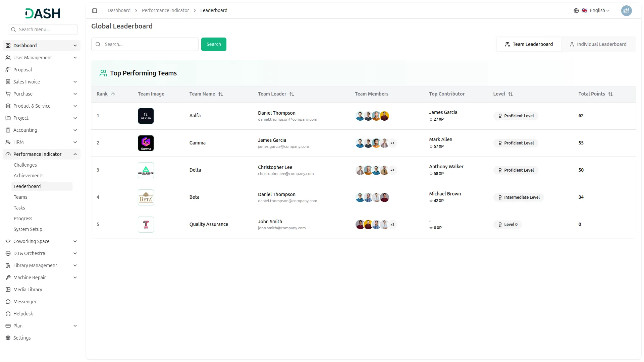Click the Helpdesk headset icon
This screenshot has height=362, width=644.
8,314
